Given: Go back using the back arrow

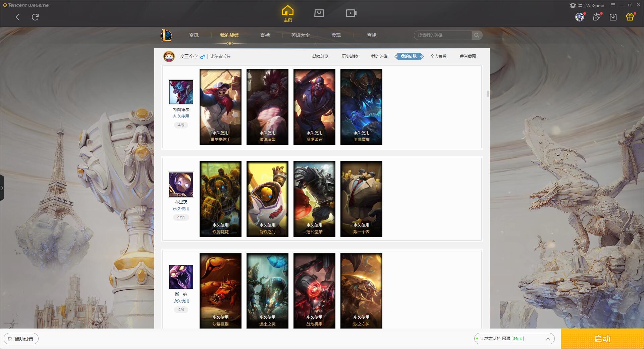Looking at the screenshot, I should (18, 17).
